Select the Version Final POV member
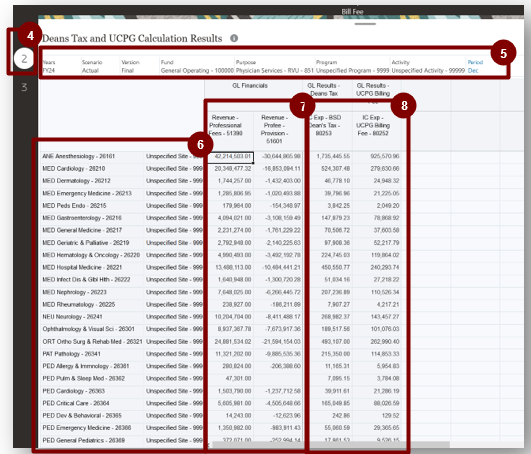The height and width of the screenshot is (454, 531). tap(130, 66)
